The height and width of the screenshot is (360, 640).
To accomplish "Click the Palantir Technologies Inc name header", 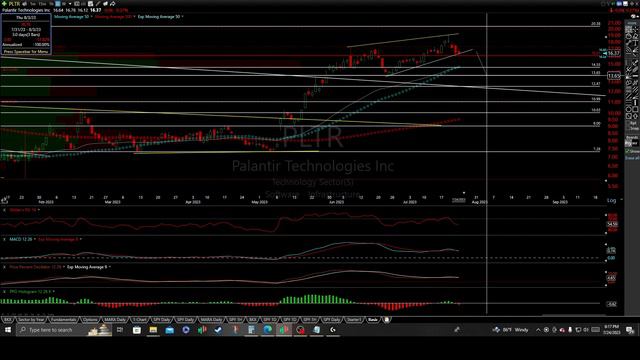I will tap(26, 10).
